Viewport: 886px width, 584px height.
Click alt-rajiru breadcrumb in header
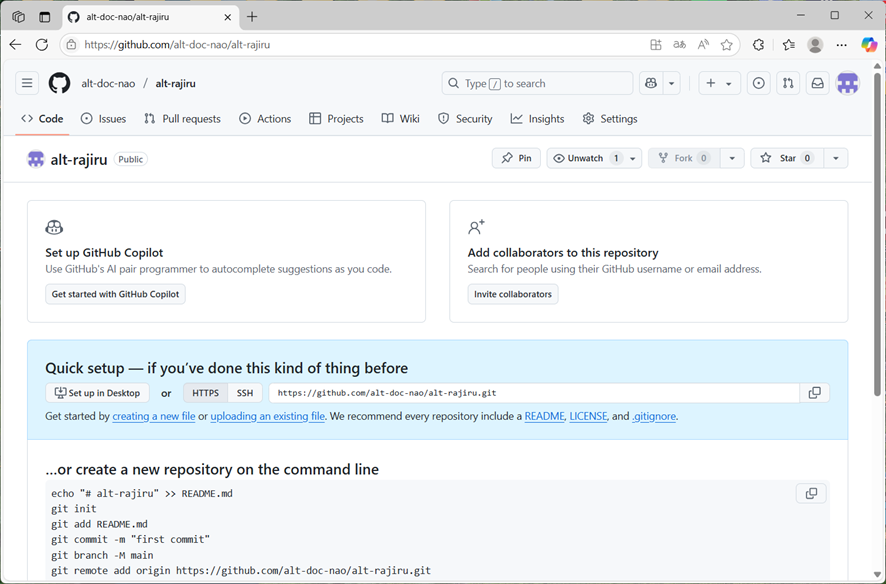pyautogui.click(x=175, y=84)
